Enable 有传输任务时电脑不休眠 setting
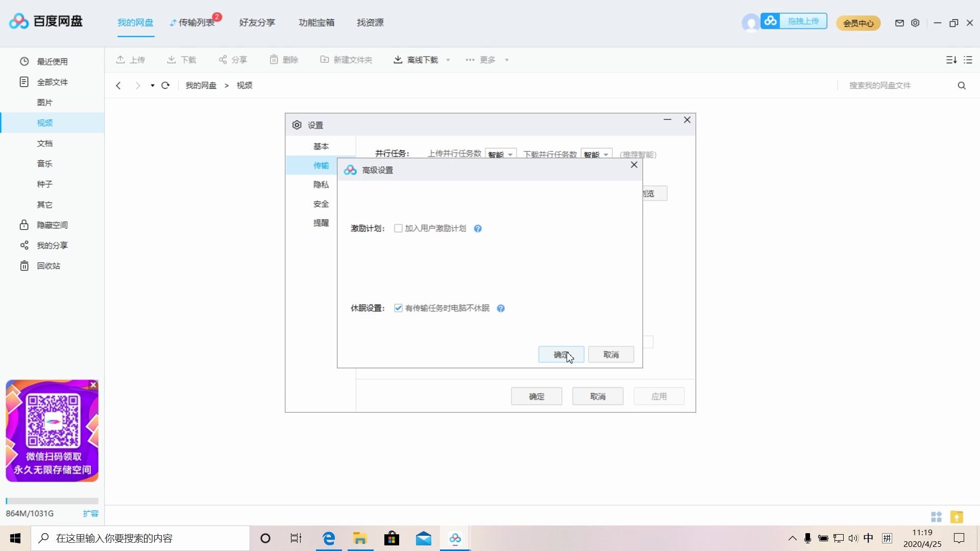 399,308
